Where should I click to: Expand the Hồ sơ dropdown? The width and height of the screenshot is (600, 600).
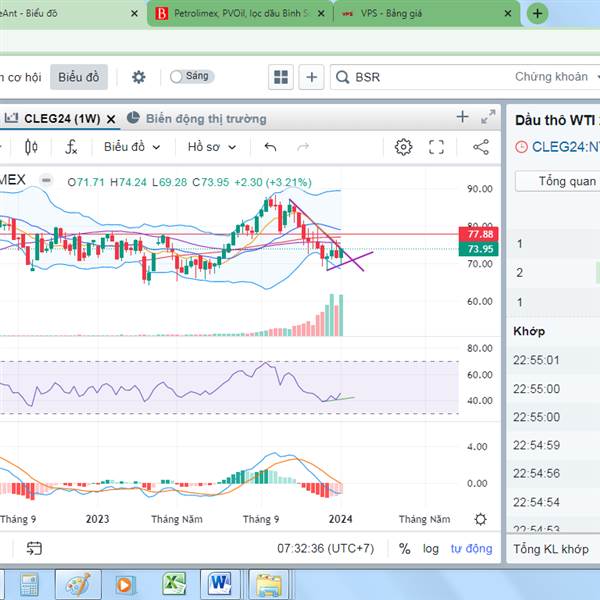pos(212,147)
